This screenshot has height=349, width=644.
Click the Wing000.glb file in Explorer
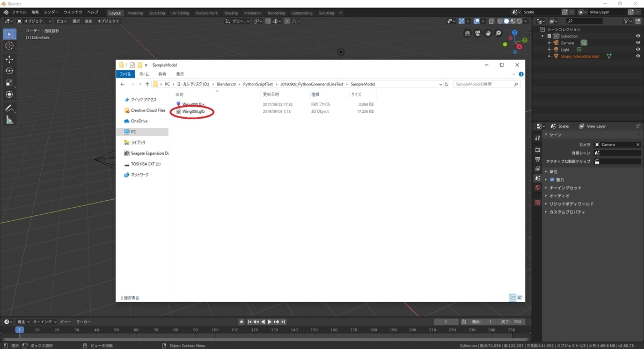pyautogui.click(x=193, y=112)
